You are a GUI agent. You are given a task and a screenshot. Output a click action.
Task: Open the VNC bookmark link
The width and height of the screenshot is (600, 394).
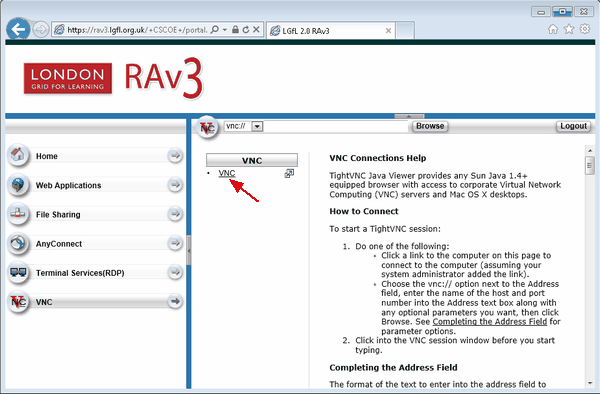tap(227, 173)
